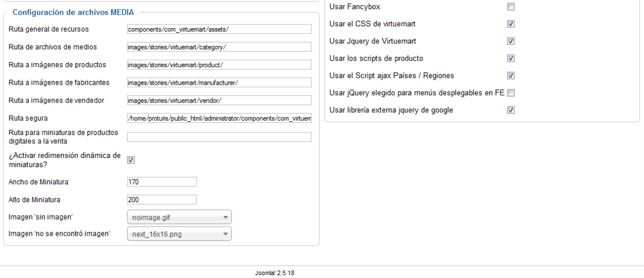Image resolution: width=644 pixels, height=278 pixels.
Task: Select the 'Joomla! 2.5.18' footer text
Action: 275,273
